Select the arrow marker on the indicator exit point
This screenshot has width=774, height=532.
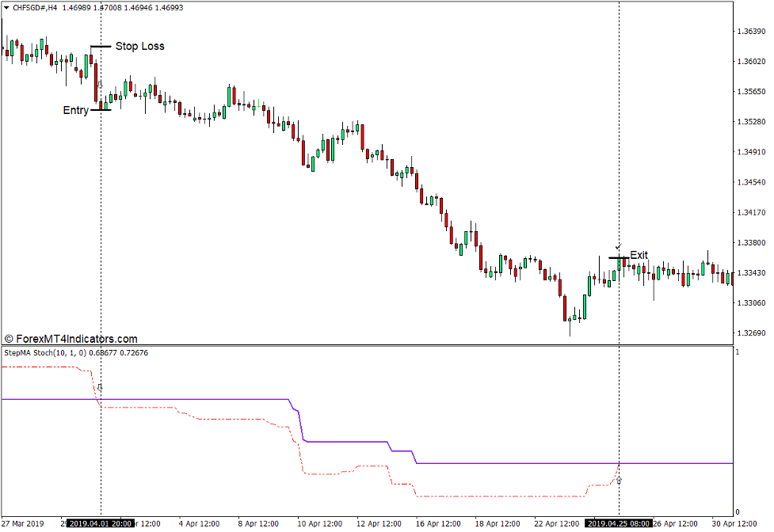(619, 480)
